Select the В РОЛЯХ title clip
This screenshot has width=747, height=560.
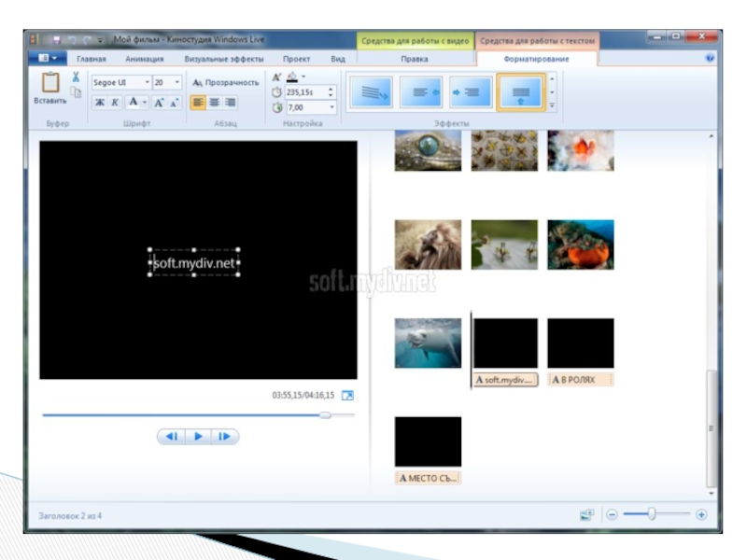[581, 380]
